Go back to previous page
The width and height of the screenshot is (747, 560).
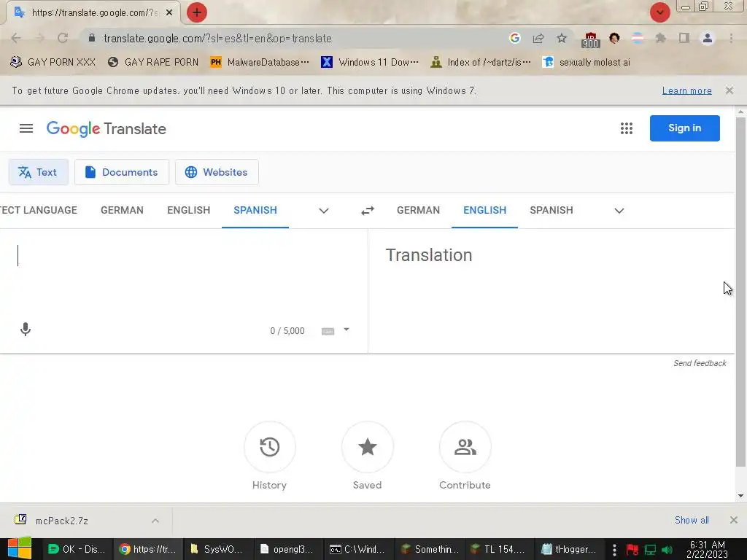coord(16,38)
